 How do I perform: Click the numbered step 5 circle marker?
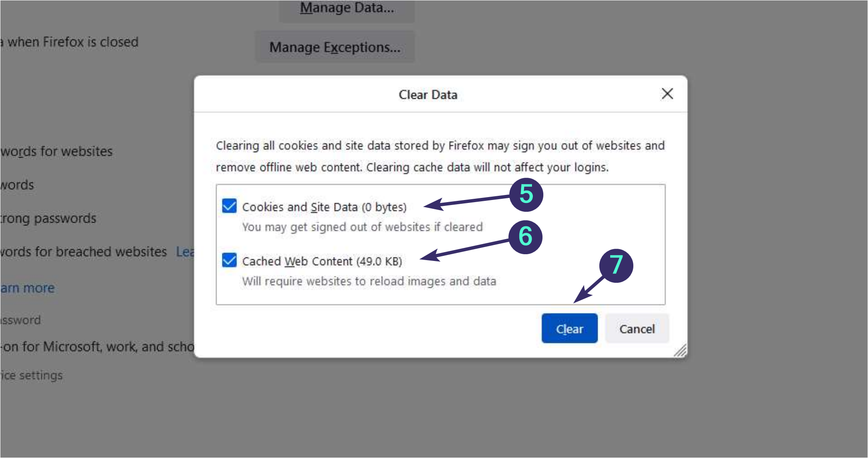tap(526, 195)
